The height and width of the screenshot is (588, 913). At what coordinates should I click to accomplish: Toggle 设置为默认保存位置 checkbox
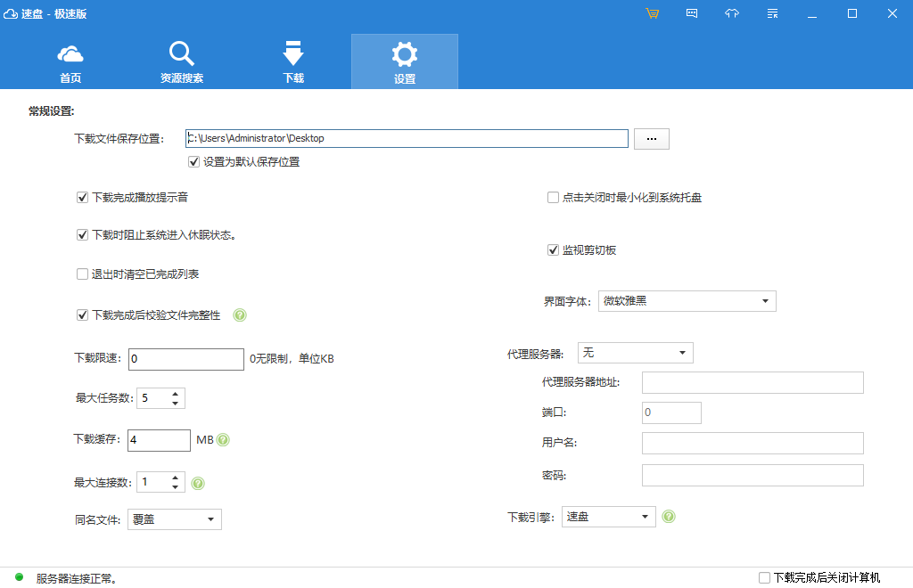(x=193, y=161)
